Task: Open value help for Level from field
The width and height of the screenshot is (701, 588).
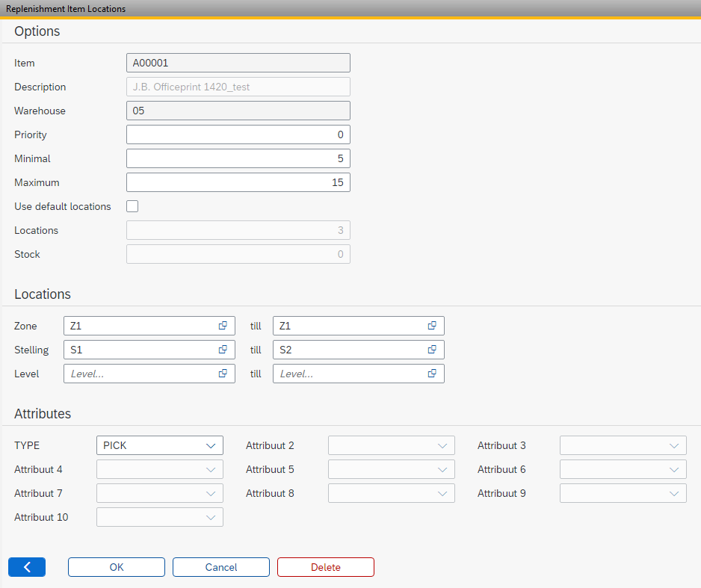Action: [223, 374]
